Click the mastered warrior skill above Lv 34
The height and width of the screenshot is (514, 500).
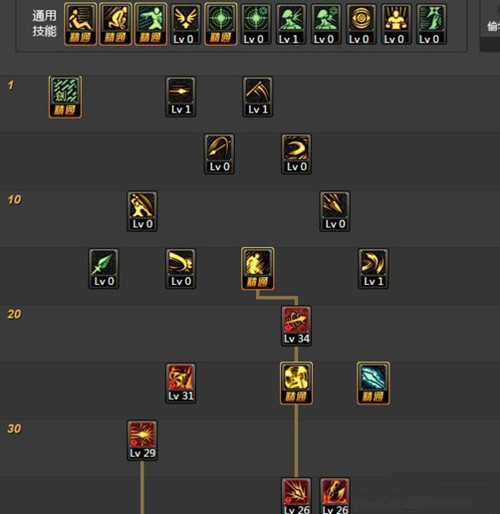pos(258,269)
